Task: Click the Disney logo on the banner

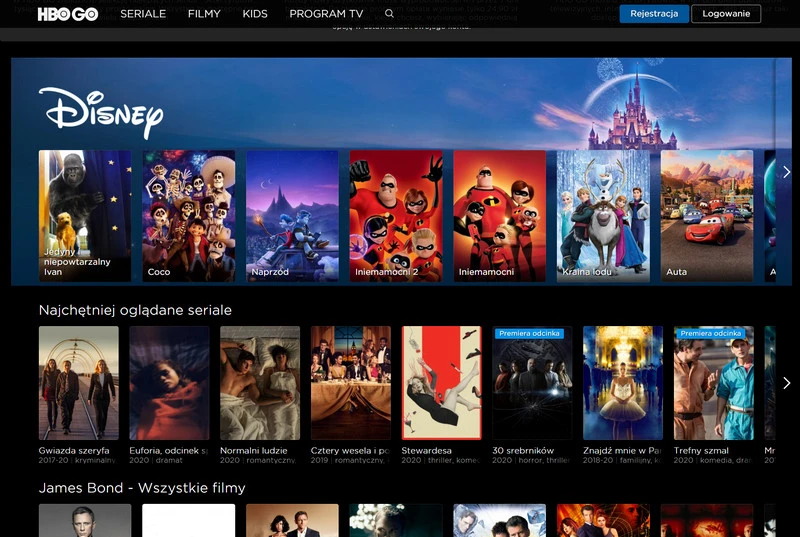Action: 101,112
